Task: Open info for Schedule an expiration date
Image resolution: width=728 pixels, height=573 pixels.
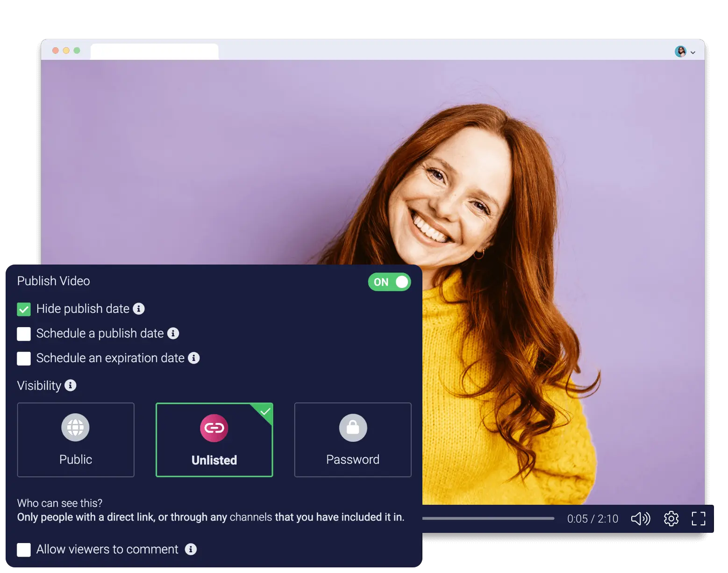Action: click(x=194, y=358)
